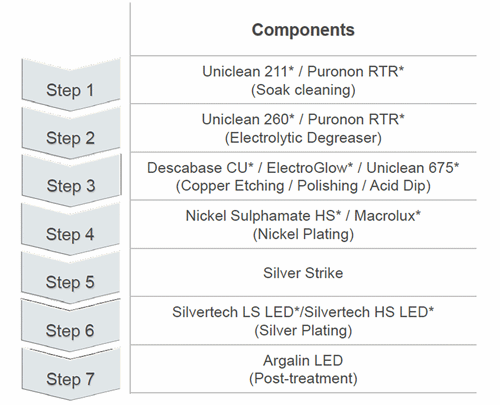This screenshot has height=405, width=500.
Task: Click the Nickel Plating label
Action: (x=303, y=234)
